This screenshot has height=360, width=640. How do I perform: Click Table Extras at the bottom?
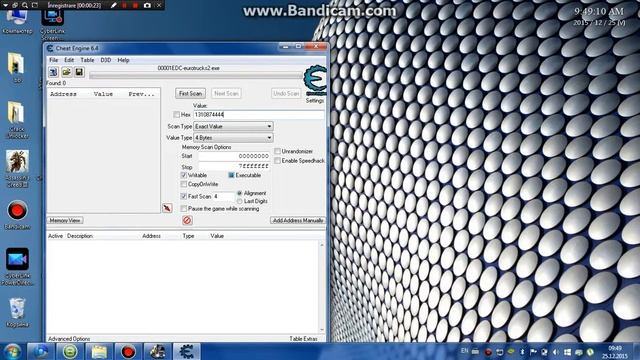coord(303,339)
